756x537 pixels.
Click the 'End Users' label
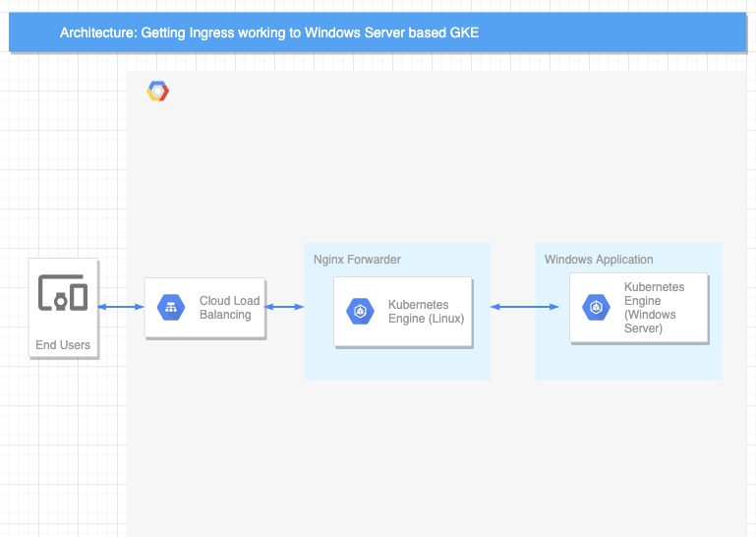tap(63, 345)
